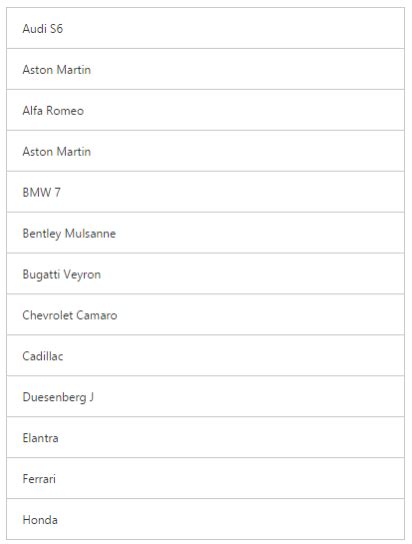Select the BMW 7 list item
The height and width of the screenshot is (544, 412).
(205, 192)
